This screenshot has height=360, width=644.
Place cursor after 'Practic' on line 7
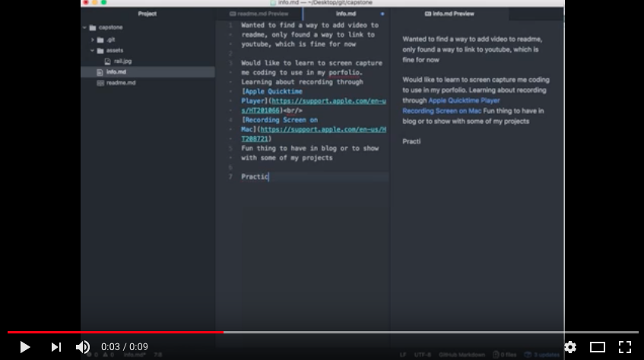[x=269, y=177]
